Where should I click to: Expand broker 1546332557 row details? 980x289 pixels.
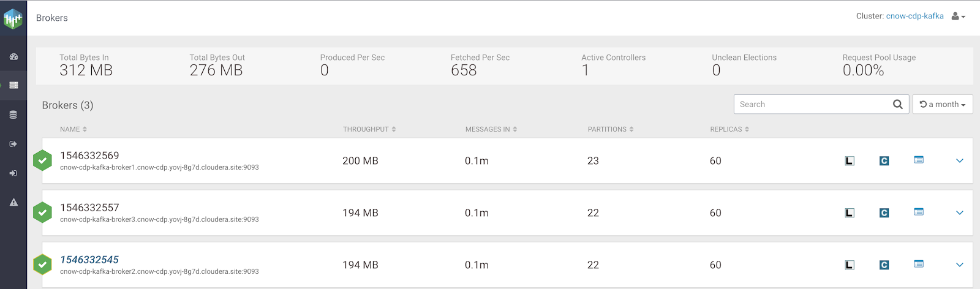coord(960,213)
